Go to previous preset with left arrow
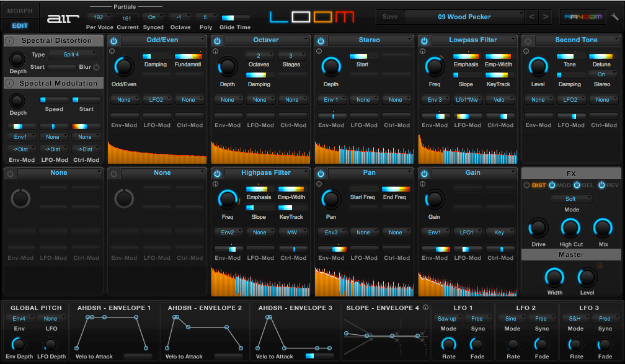This screenshot has width=625, height=364. 531,17
